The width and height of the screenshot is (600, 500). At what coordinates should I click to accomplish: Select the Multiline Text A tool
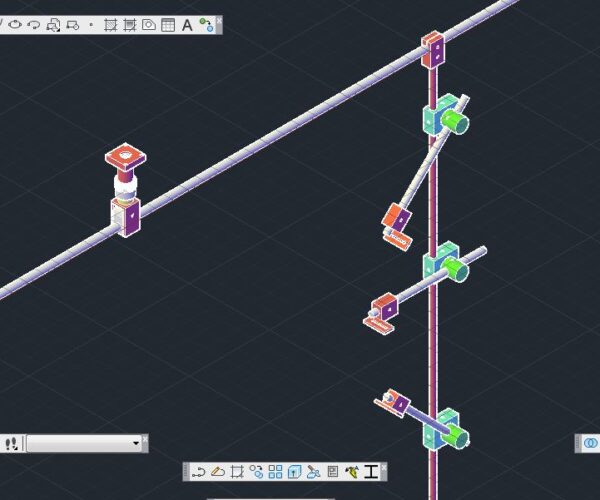[x=187, y=25]
